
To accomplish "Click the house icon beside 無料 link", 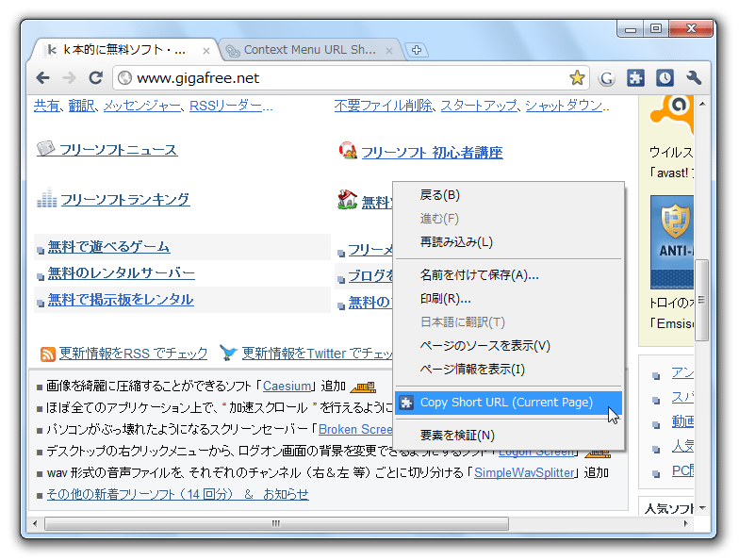I will [347, 200].
